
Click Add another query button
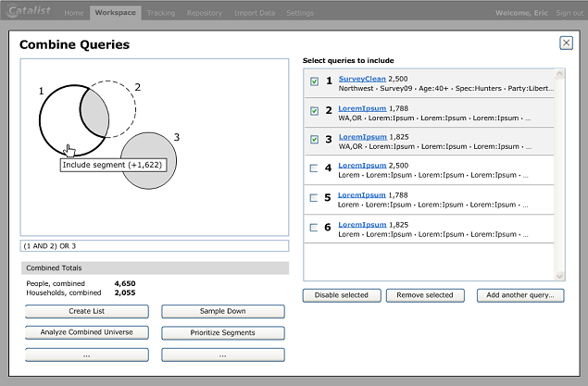point(519,295)
